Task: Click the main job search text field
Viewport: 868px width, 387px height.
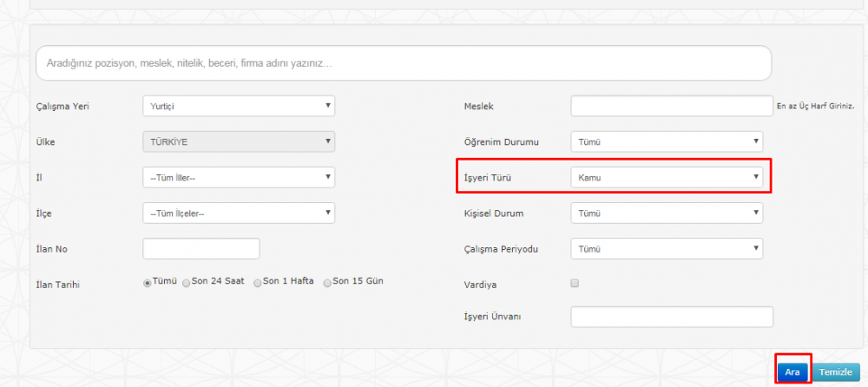Action: (403, 63)
